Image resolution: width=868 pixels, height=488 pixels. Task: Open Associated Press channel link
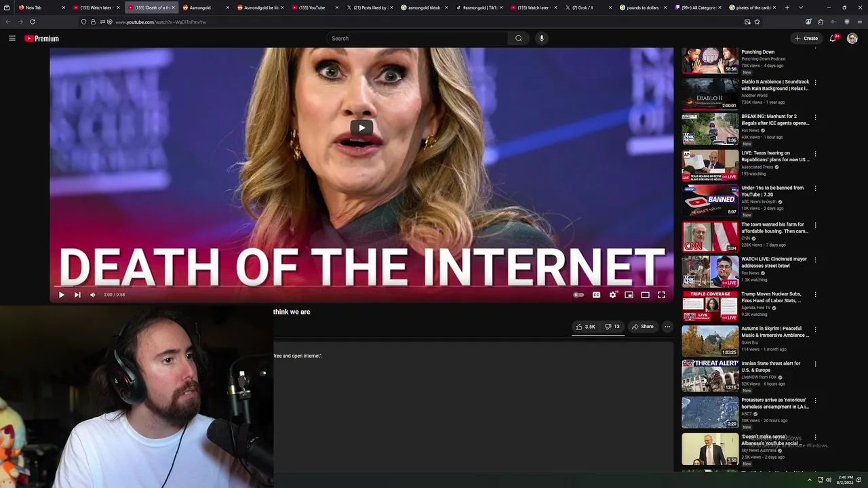757,167
